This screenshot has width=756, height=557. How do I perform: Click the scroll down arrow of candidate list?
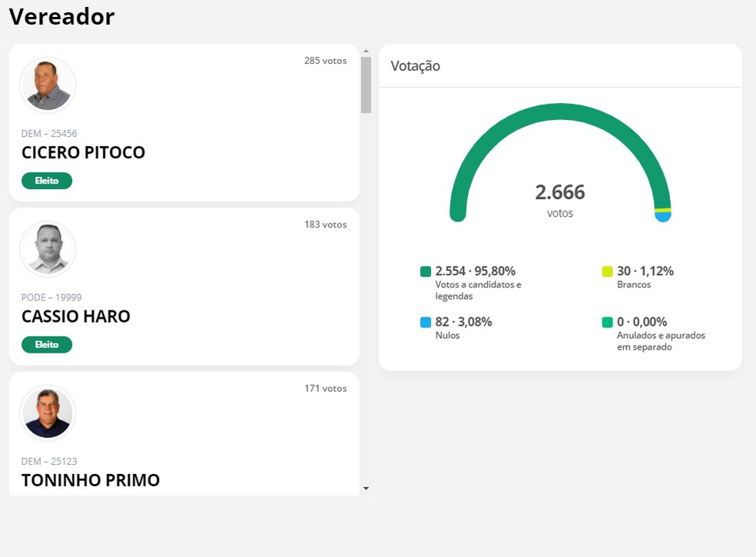click(366, 489)
